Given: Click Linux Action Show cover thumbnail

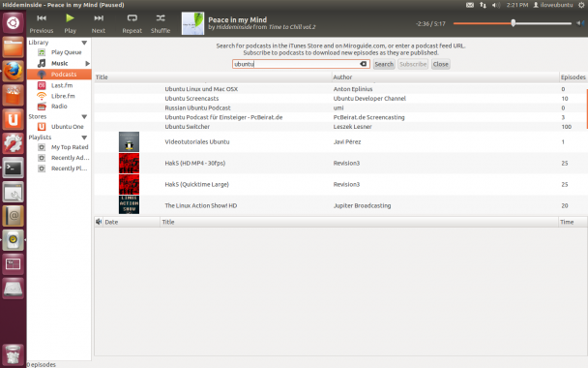Looking at the screenshot, I should pos(129,204).
